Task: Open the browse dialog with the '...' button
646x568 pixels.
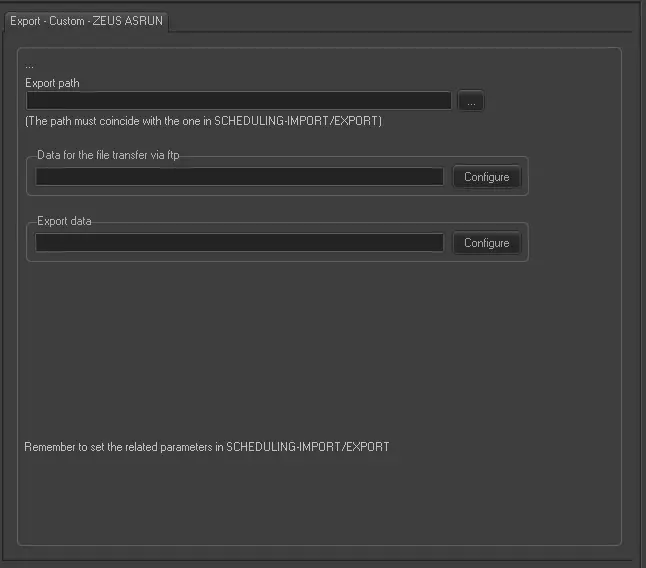Action: click(x=471, y=102)
